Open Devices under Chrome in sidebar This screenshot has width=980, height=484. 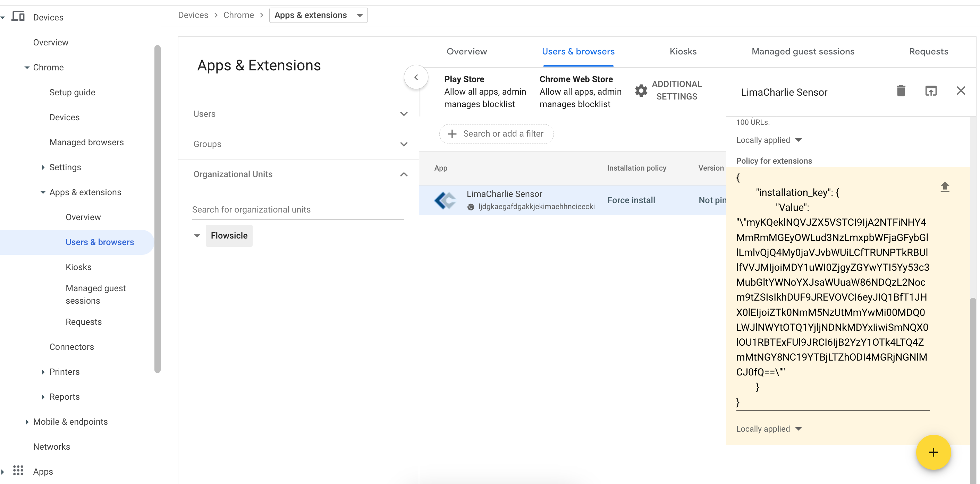point(64,118)
